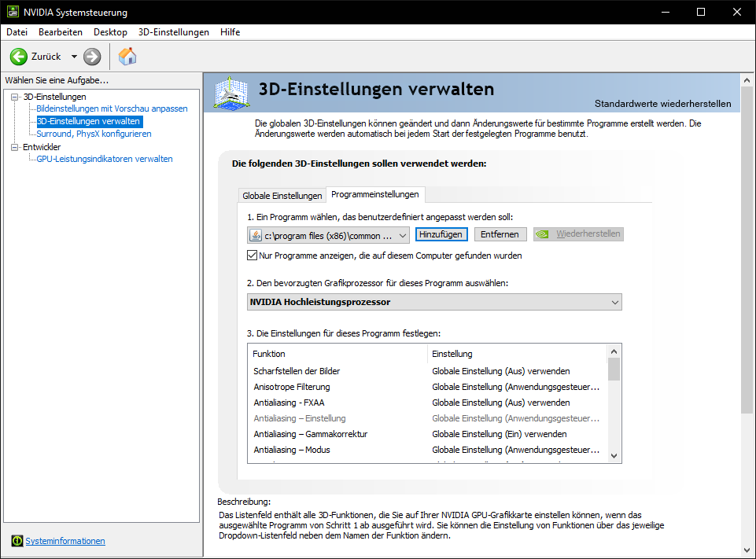Click the NVIDIA logo on Wiederherstellen button
This screenshot has height=559, width=756.
tap(542, 234)
